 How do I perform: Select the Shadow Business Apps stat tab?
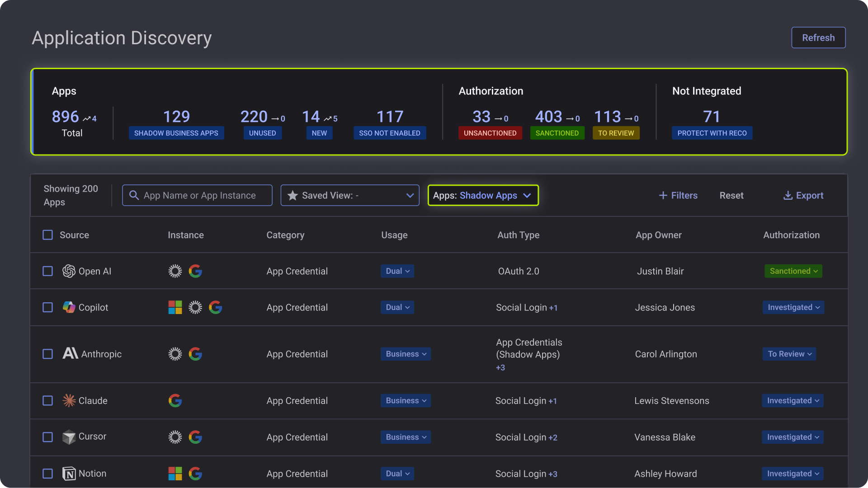(x=176, y=133)
